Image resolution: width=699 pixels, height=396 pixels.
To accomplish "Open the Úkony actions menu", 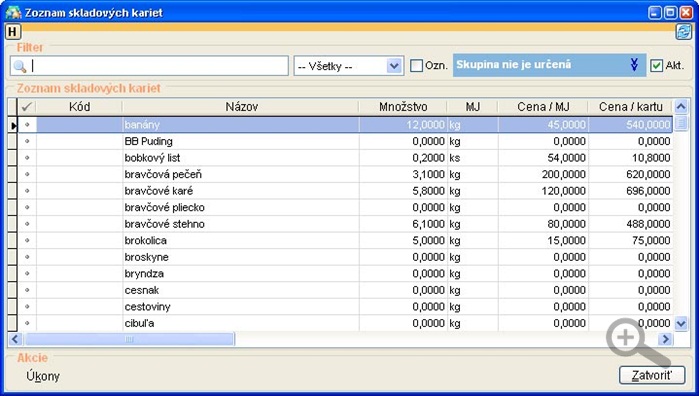I will (43, 376).
